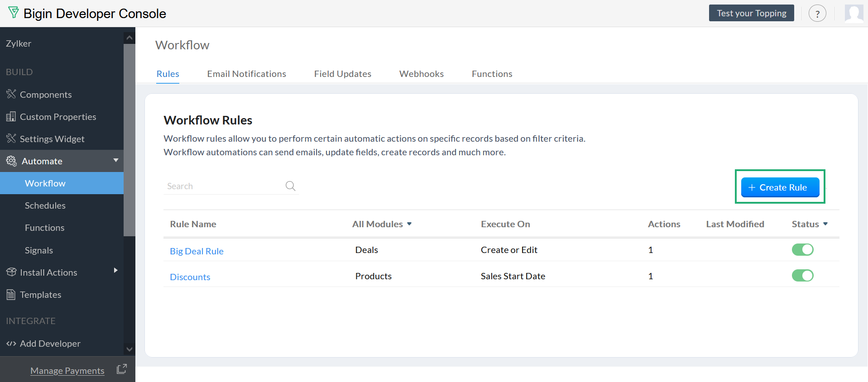The height and width of the screenshot is (382, 868).
Task: Click the sidebar scroll down arrow
Action: (129, 349)
